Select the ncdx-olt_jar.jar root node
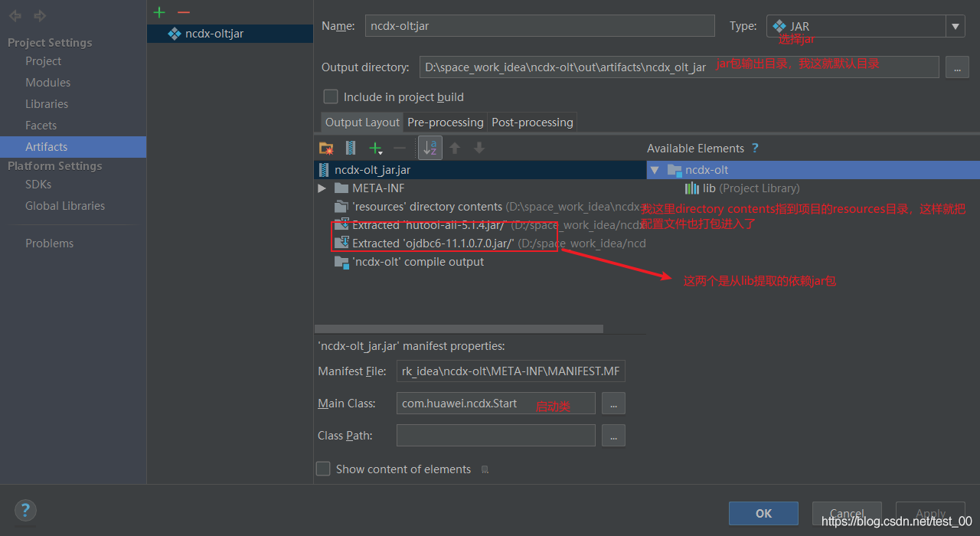The width and height of the screenshot is (980, 536). [480, 170]
